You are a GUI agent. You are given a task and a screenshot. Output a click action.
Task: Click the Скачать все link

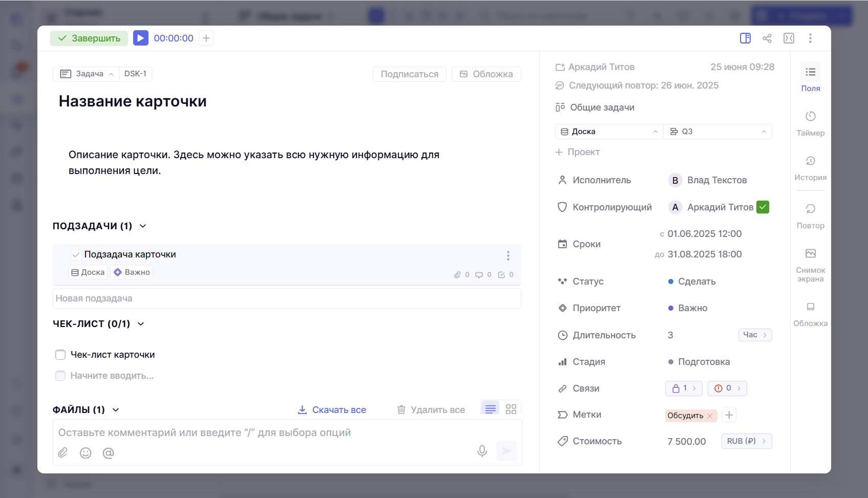(x=332, y=409)
